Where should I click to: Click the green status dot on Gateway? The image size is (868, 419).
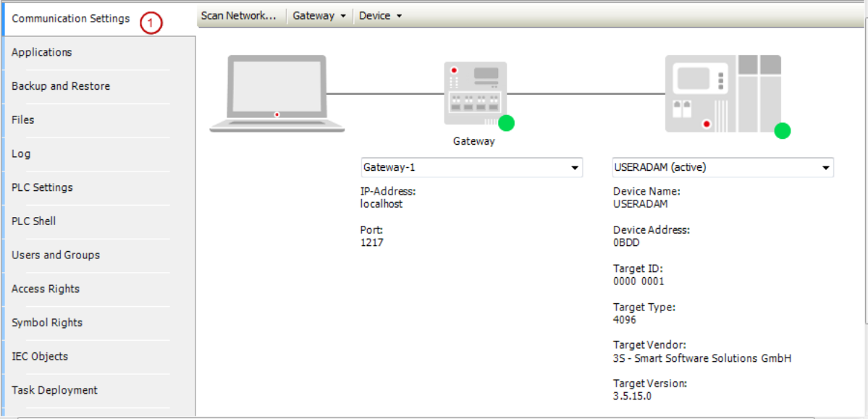click(506, 123)
